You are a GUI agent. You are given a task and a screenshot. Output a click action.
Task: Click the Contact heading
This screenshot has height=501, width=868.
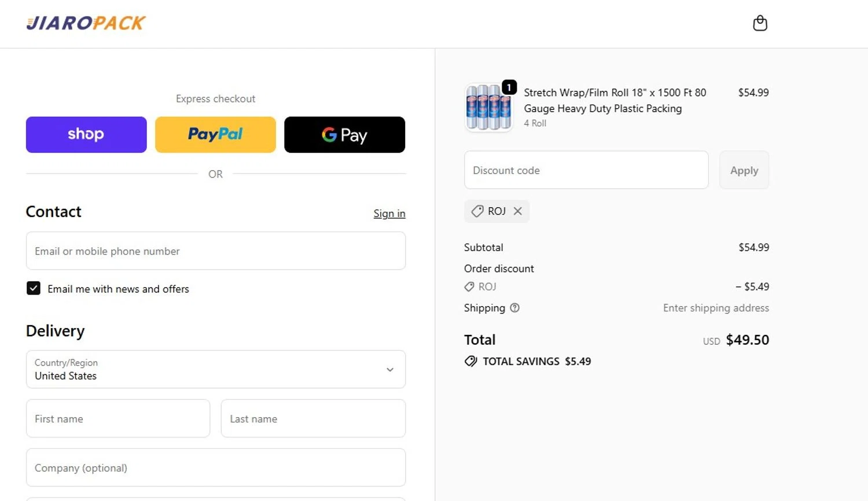(54, 212)
